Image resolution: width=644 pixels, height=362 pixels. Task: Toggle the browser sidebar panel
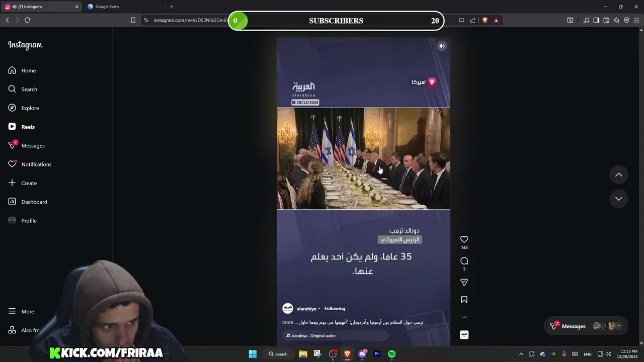click(x=596, y=20)
